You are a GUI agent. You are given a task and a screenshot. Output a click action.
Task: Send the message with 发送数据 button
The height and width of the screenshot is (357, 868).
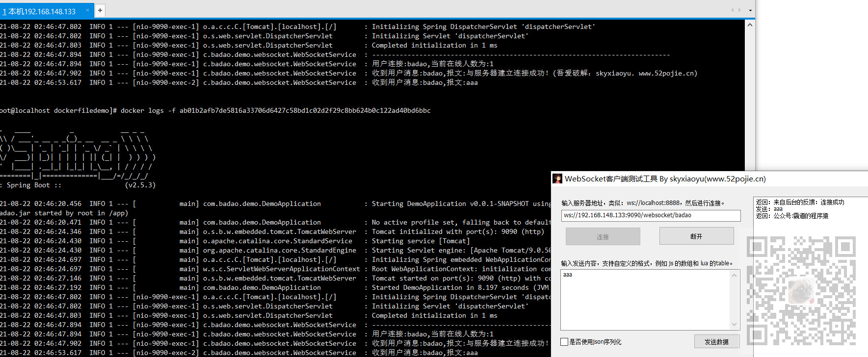[x=716, y=341]
